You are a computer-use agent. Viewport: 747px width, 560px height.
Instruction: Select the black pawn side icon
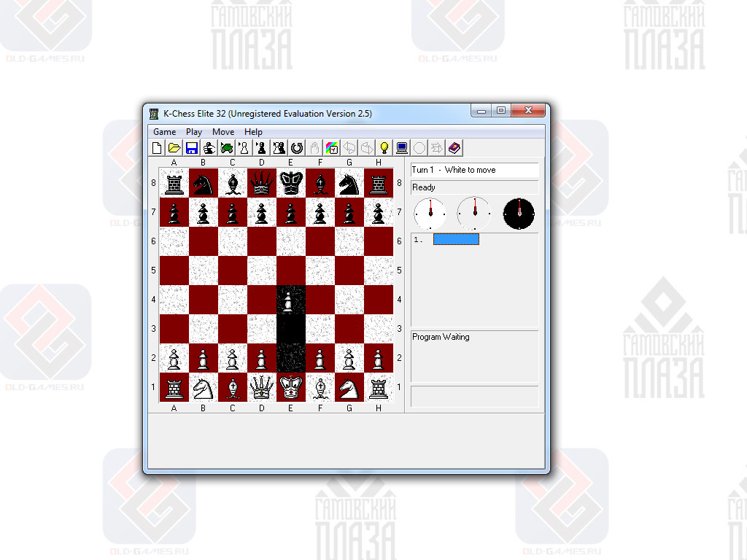[261, 148]
